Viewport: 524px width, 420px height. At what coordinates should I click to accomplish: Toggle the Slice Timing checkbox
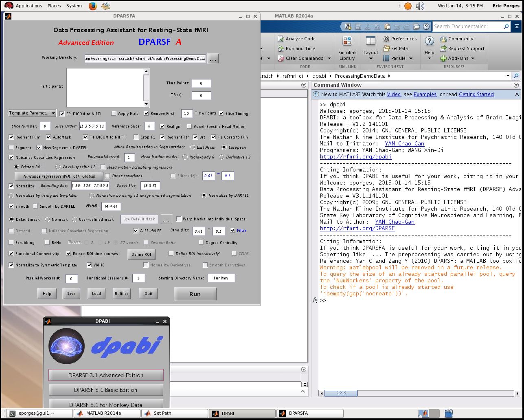click(x=221, y=113)
